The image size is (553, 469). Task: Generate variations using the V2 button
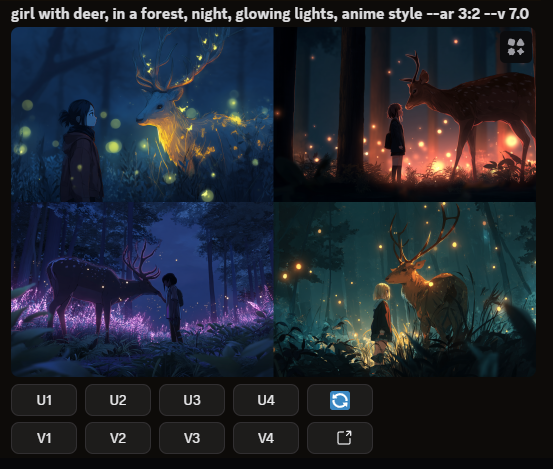(x=118, y=438)
